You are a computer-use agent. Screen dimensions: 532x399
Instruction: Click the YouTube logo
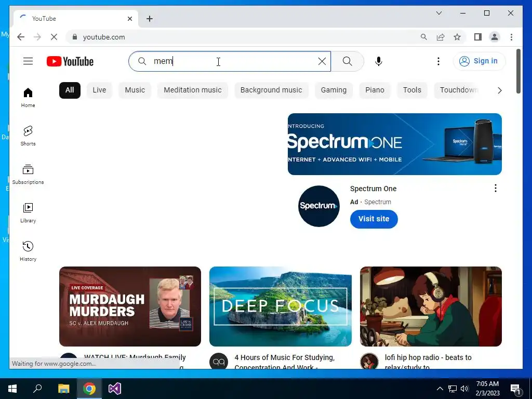tap(70, 61)
